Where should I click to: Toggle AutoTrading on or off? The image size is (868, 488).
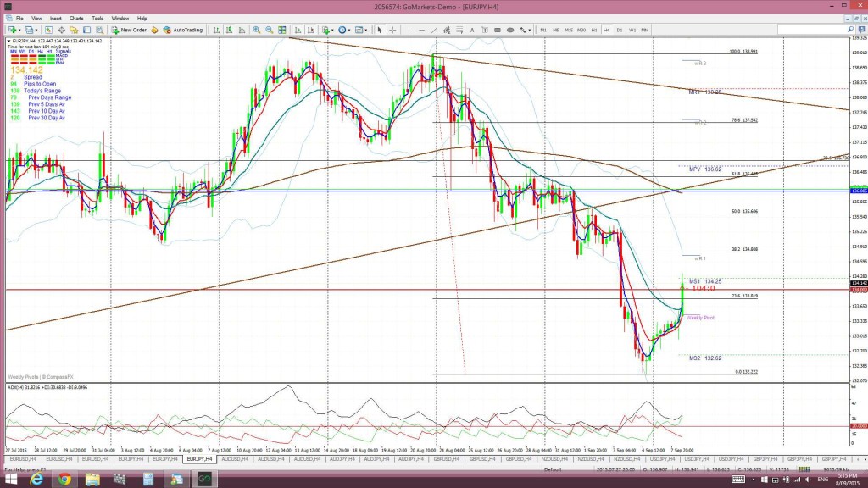click(x=183, y=30)
